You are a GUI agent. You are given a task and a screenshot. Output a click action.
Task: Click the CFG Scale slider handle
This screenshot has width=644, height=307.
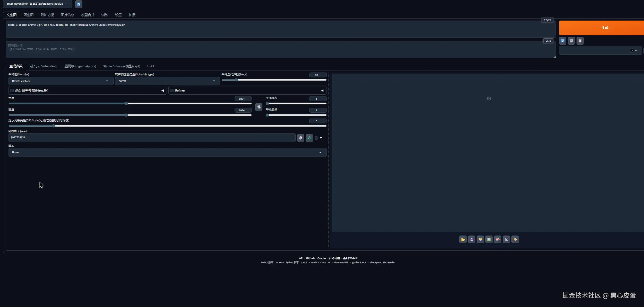[54, 126]
